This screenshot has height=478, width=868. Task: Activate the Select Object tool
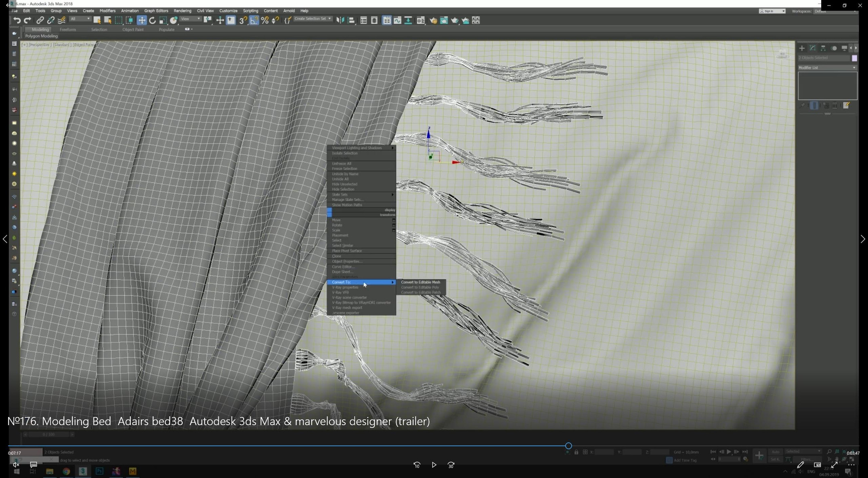tap(97, 20)
